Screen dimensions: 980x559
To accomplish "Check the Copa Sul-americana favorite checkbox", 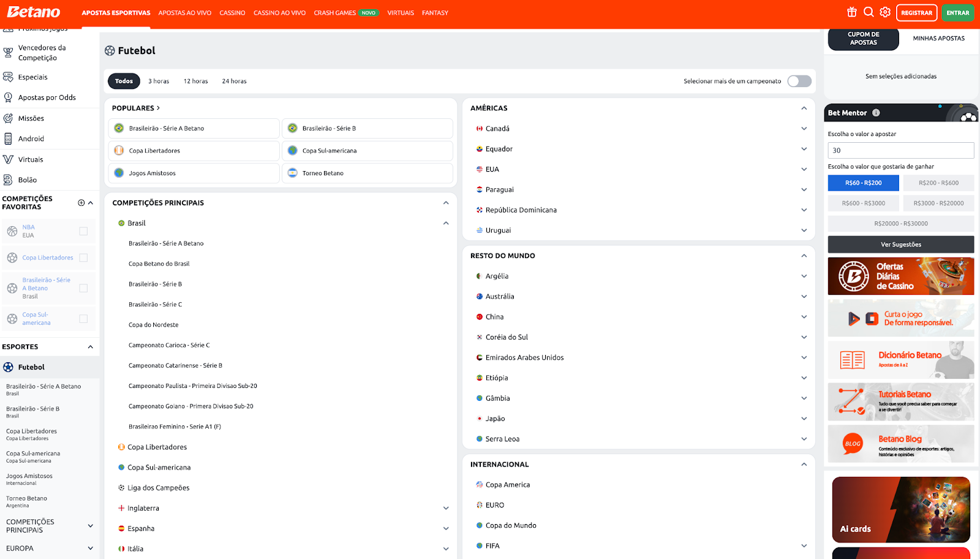I will point(83,319).
